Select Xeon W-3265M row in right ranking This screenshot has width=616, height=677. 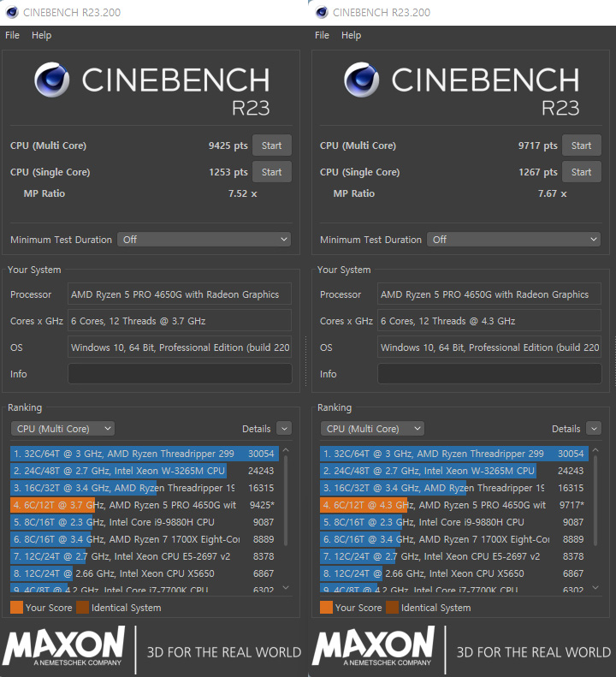click(454, 471)
